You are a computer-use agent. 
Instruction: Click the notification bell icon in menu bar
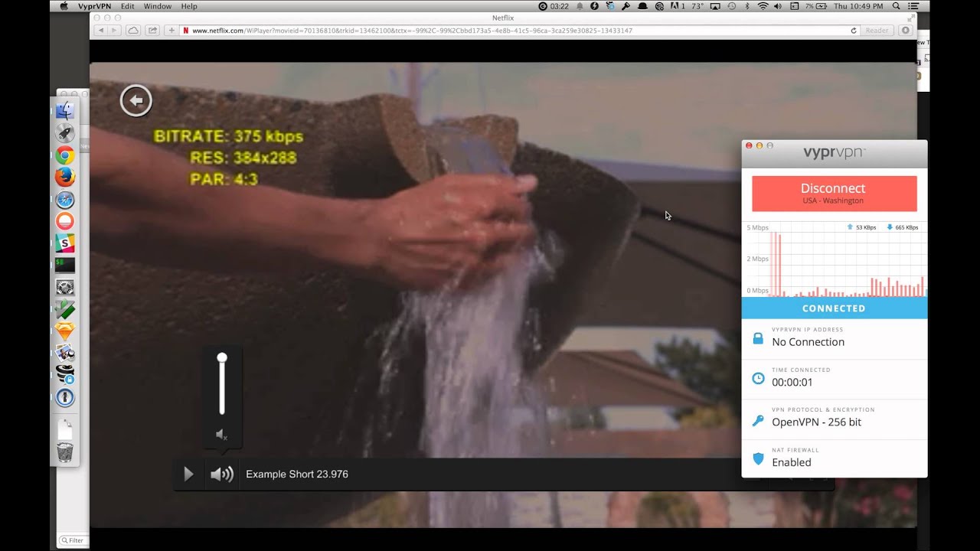click(x=580, y=6)
